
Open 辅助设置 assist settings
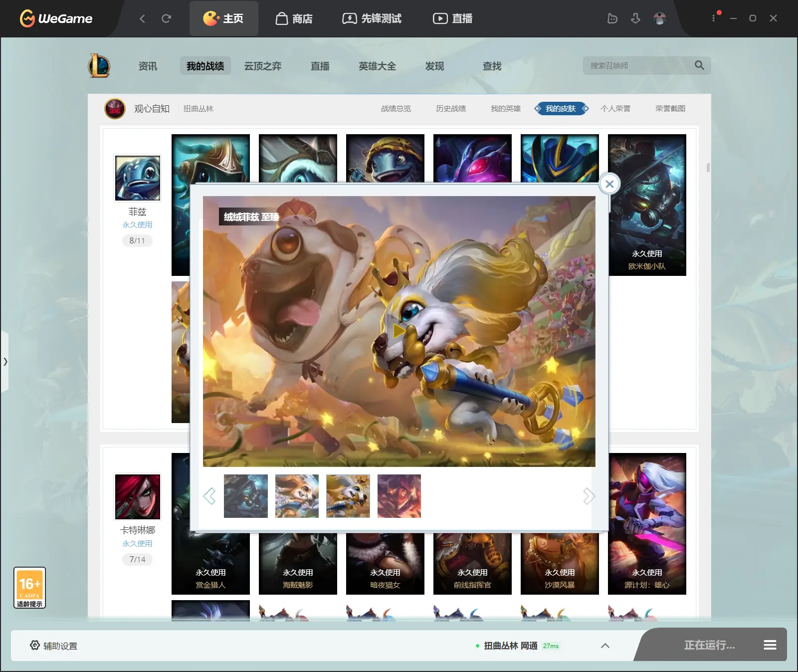point(53,646)
